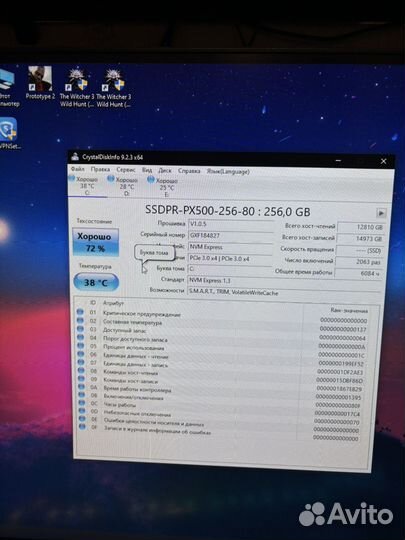
Task: Minimize the CrystalDiskInfo window
Action: click(339, 160)
